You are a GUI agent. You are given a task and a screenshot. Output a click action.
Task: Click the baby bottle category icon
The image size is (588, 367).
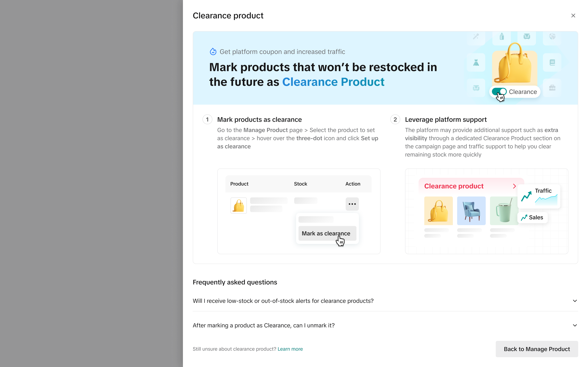point(502,37)
